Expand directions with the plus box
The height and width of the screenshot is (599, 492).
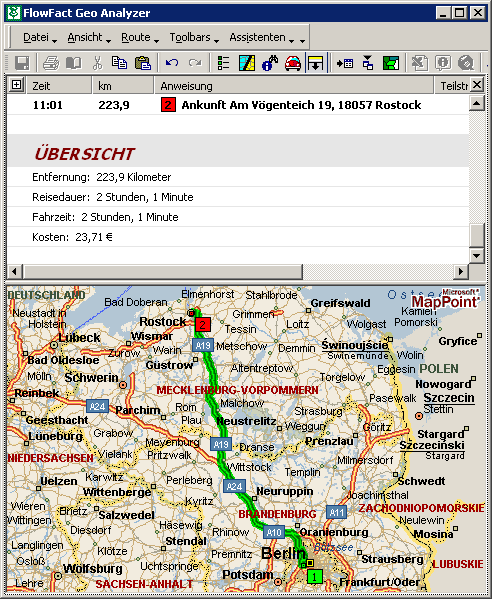point(16,84)
